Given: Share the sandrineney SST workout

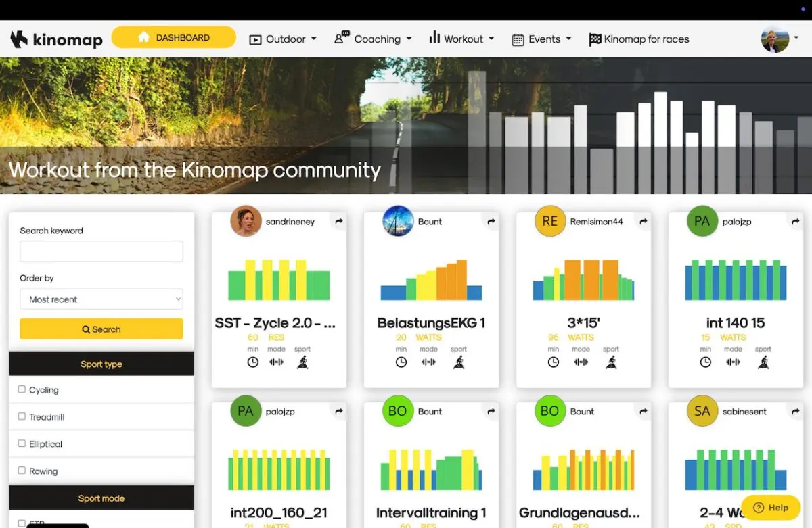Looking at the screenshot, I should (x=339, y=222).
